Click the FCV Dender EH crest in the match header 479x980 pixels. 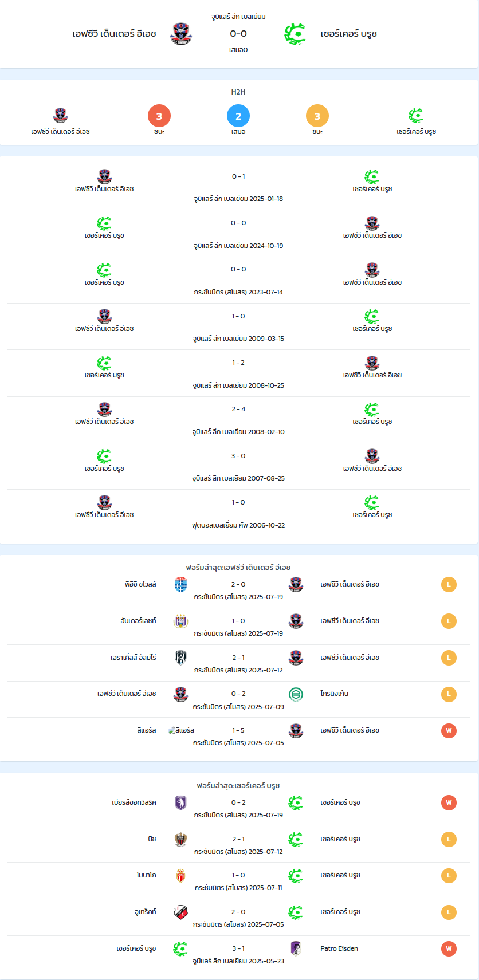pyautogui.click(x=181, y=34)
